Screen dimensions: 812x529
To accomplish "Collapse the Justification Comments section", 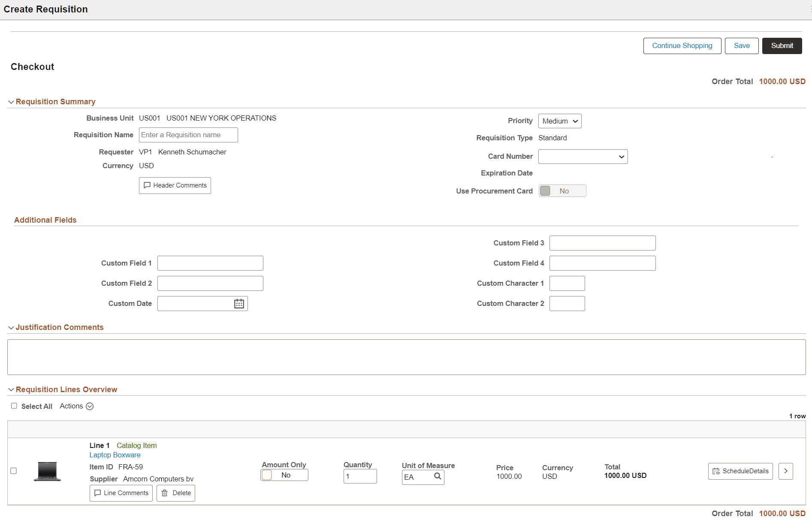I will click(11, 327).
